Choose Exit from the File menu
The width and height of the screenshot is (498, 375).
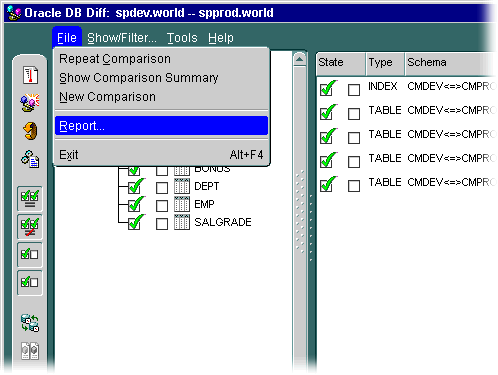(161, 154)
